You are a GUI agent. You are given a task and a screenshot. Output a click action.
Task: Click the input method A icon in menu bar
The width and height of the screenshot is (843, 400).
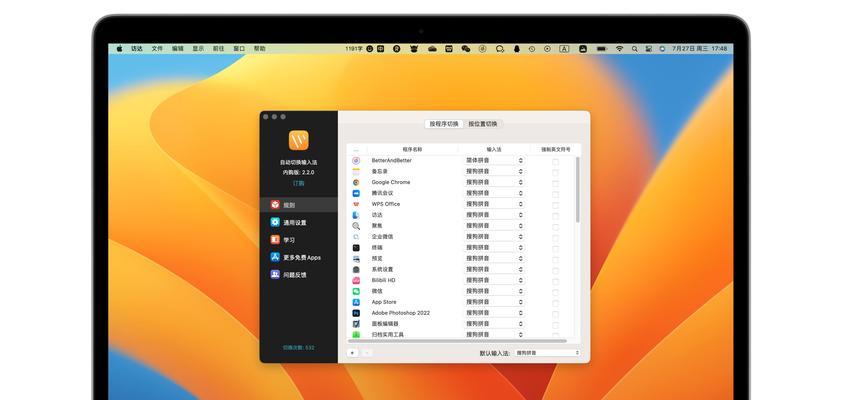[564, 48]
